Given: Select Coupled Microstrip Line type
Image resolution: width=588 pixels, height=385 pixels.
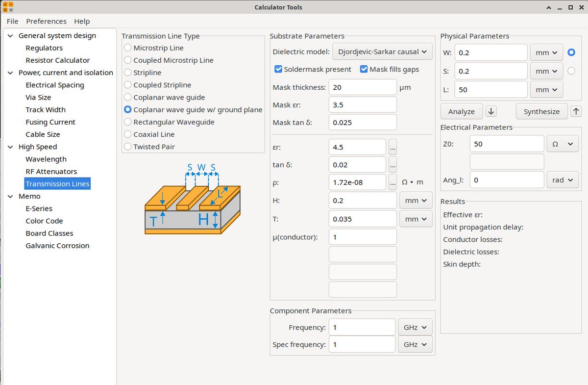Looking at the screenshot, I should tap(169, 60).
